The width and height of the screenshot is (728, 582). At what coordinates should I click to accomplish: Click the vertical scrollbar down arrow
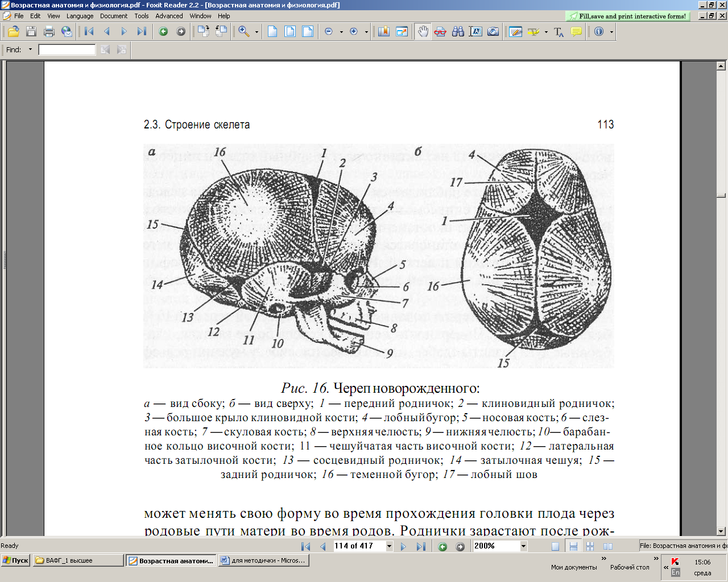click(x=722, y=531)
